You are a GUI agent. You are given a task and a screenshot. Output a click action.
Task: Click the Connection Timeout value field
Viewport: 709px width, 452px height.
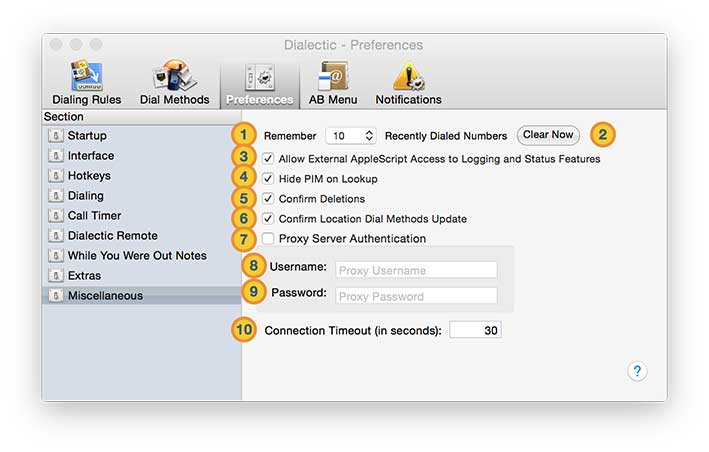click(475, 330)
